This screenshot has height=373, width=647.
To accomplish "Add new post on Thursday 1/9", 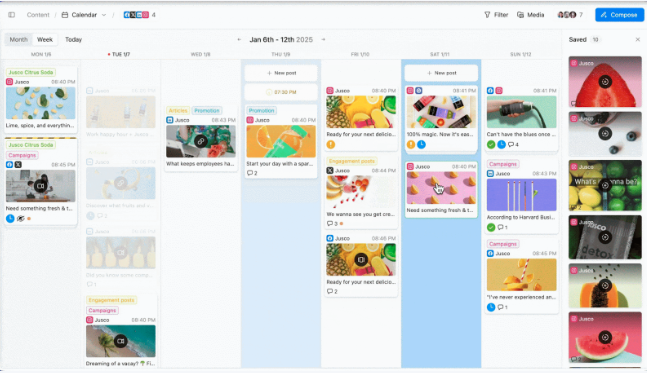I will tap(281, 73).
